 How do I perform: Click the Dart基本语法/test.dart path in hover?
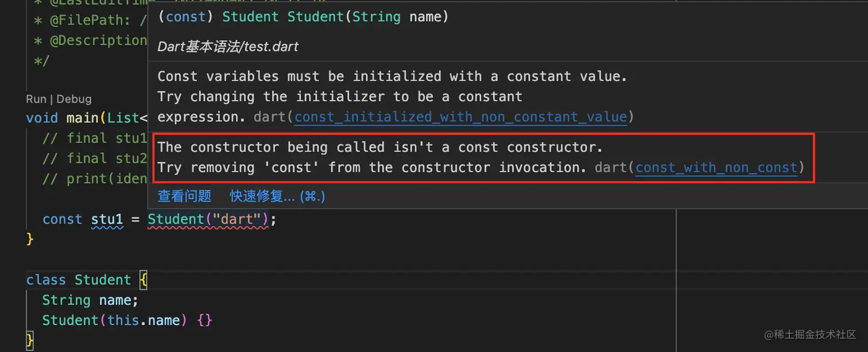pos(228,47)
